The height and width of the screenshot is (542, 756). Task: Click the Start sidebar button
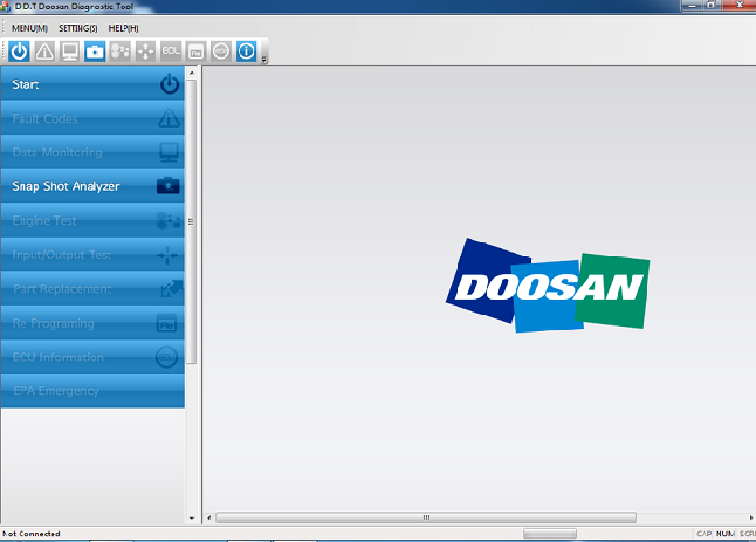(93, 84)
